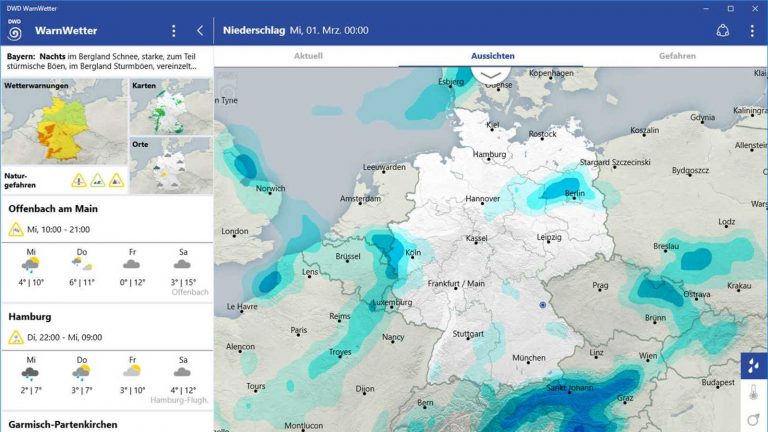Click Offenbach Wednesday rain cloud icon
The width and height of the screenshot is (768, 432).
[x=31, y=265]
